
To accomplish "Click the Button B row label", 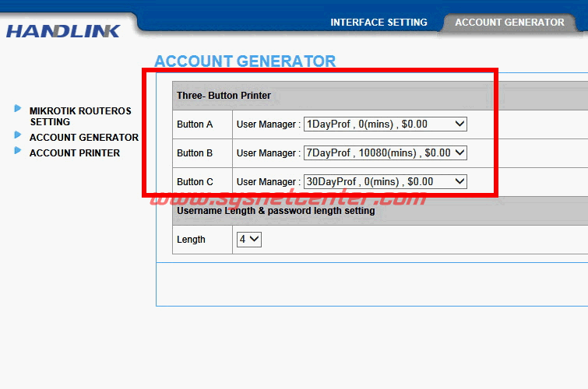I will (x=195, y=153).
